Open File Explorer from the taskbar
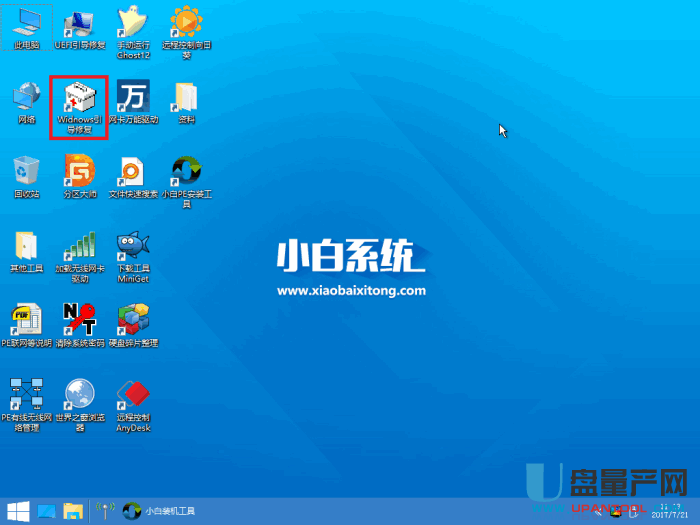 (72, 511)
